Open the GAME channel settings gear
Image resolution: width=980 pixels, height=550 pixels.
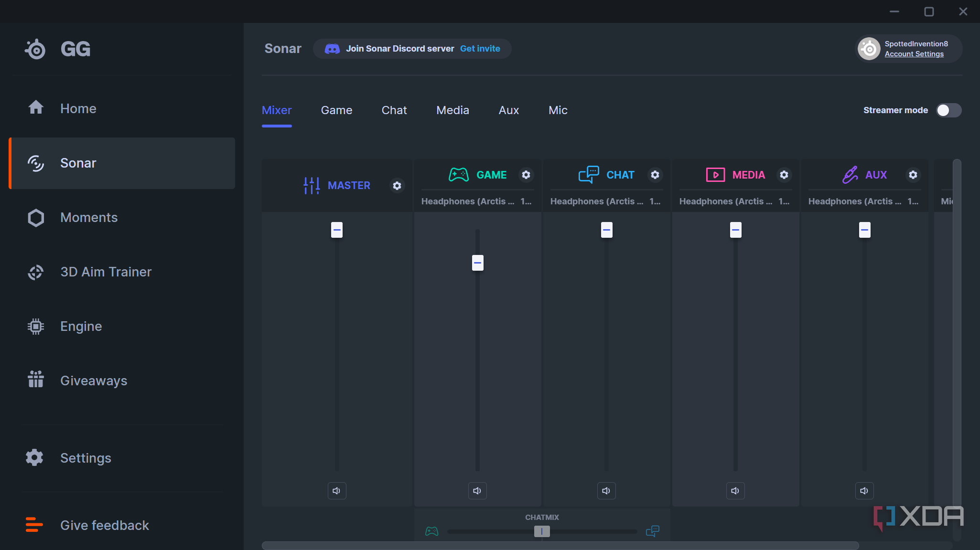point(526,175)
